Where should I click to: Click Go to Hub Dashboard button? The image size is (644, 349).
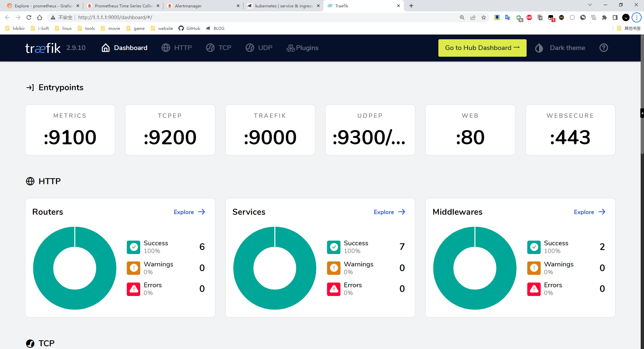(x=482, y=48)
